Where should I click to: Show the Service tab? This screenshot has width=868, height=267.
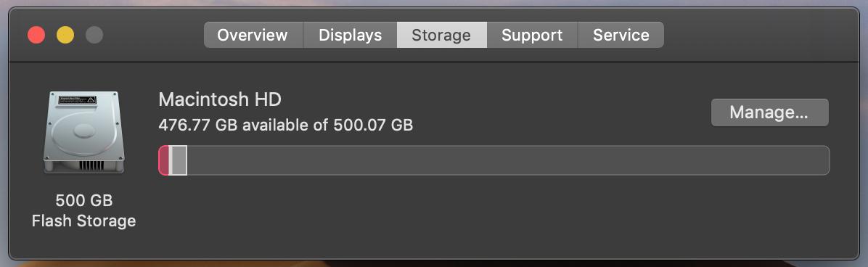click(x=621, y=35)
